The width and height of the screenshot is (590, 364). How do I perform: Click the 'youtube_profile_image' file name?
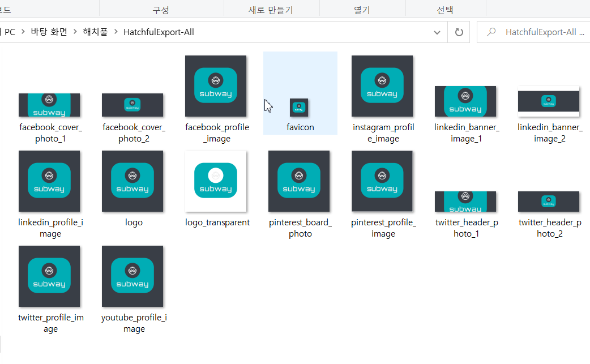click(134, 323)
